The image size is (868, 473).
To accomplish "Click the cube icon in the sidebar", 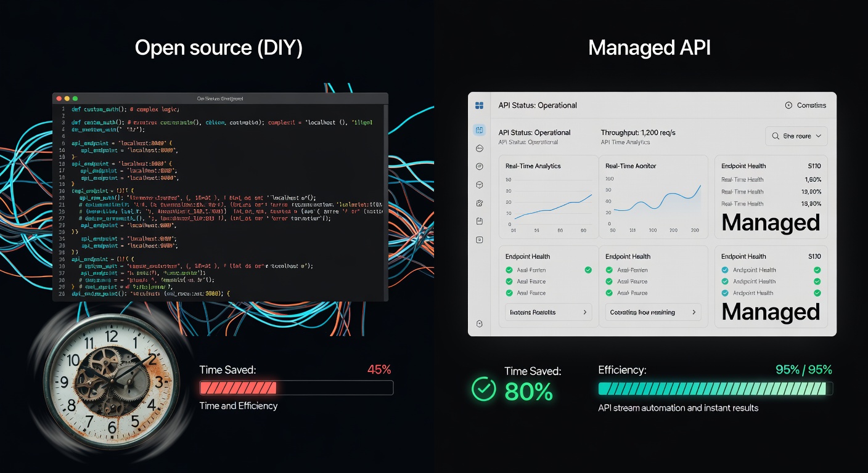I will coord(479,185).
